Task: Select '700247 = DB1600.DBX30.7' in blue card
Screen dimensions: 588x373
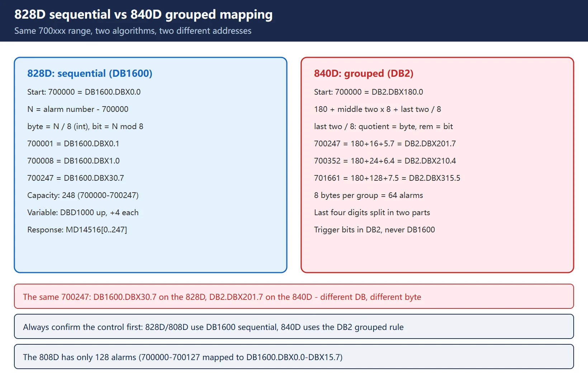Action: [76, 178]
